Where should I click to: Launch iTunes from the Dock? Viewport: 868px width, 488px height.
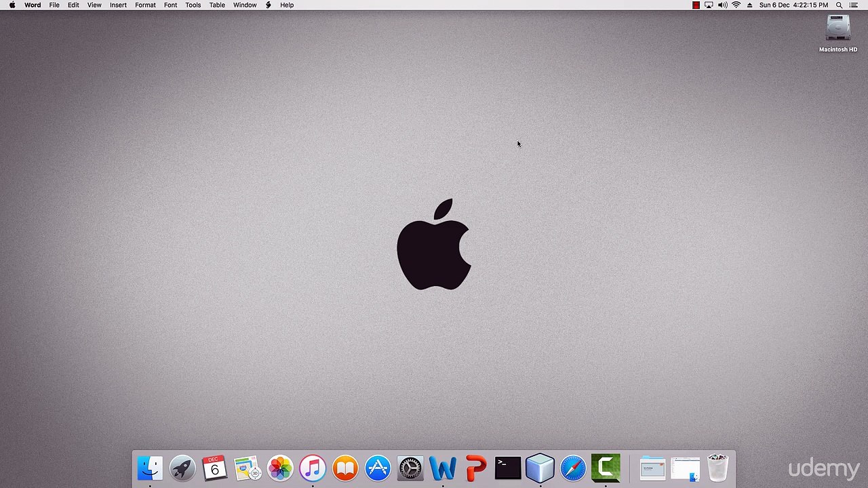click(313, 468)
